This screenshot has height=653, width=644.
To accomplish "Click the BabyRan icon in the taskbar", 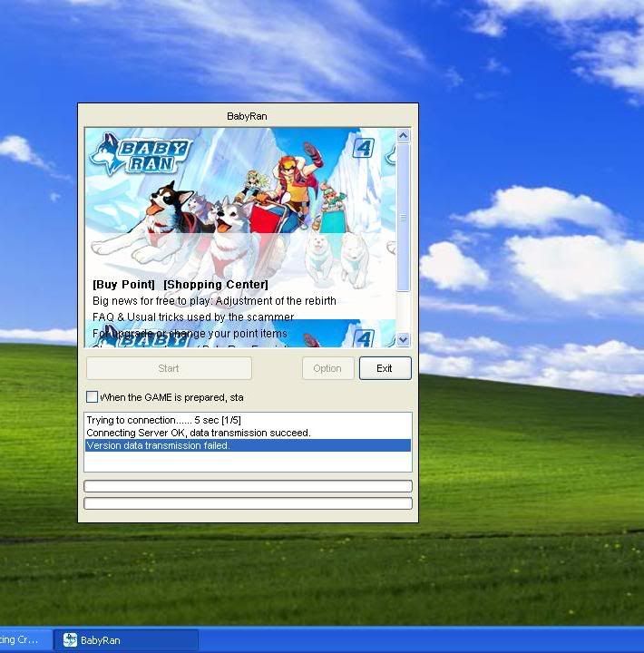I will tap(70, 639).
